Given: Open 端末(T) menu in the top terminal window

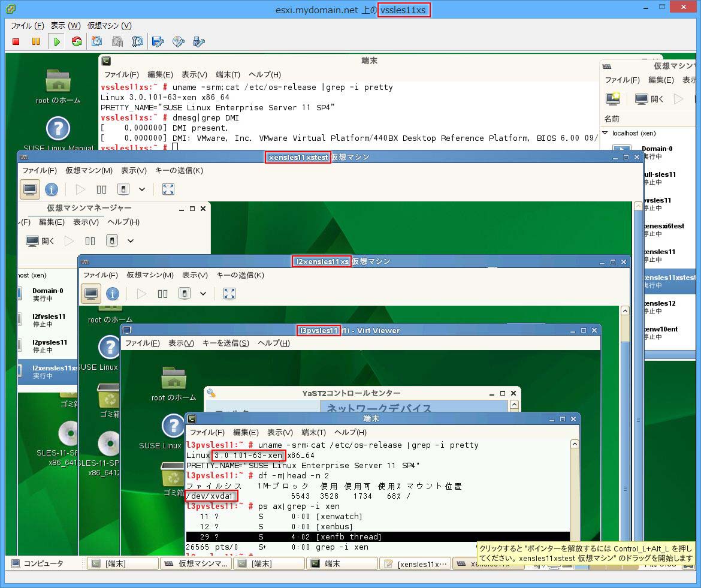Looking at the screenshot, I should (228, 74).
